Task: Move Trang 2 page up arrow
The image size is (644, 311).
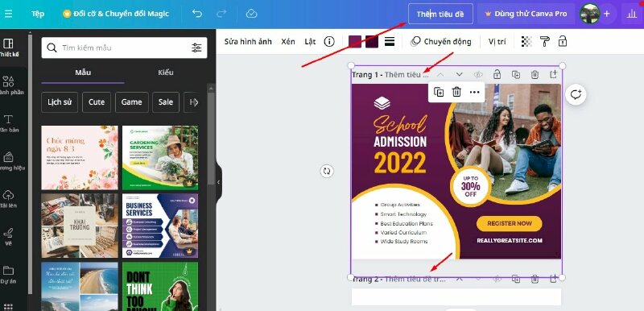Action: coord(459,279)
